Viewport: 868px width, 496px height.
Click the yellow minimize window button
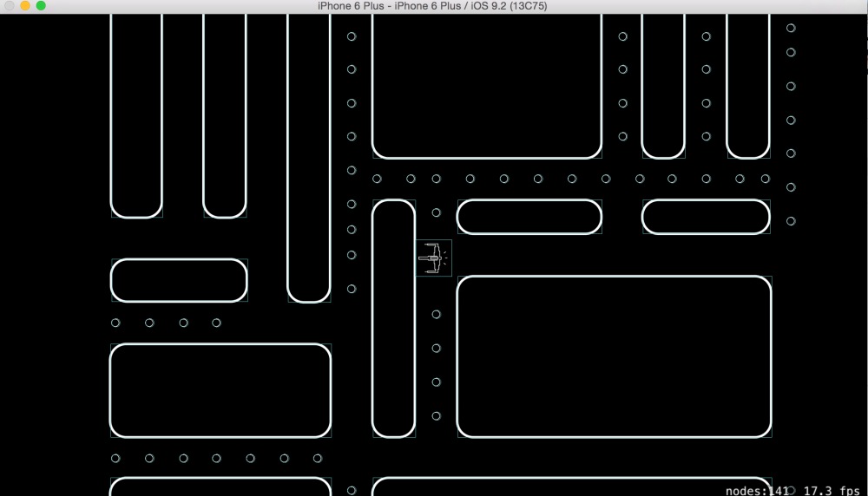[25, 5]
